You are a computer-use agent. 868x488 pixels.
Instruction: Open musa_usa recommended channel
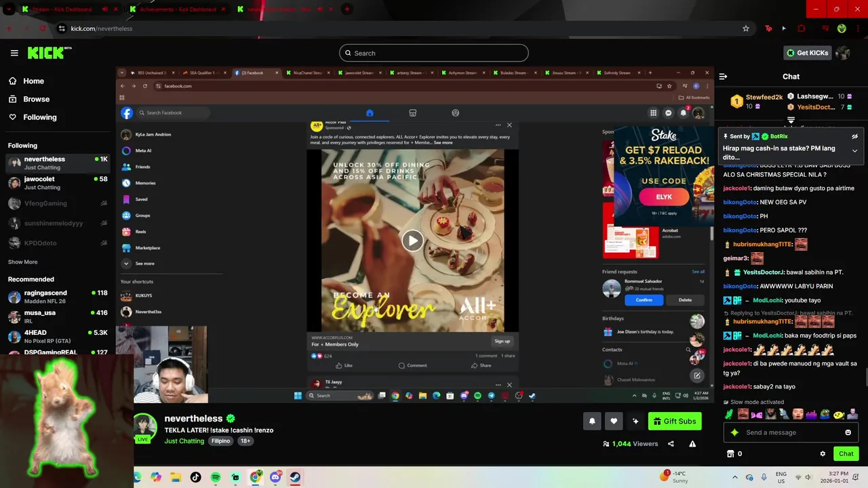pyautogui.click(x=57, y=317)
